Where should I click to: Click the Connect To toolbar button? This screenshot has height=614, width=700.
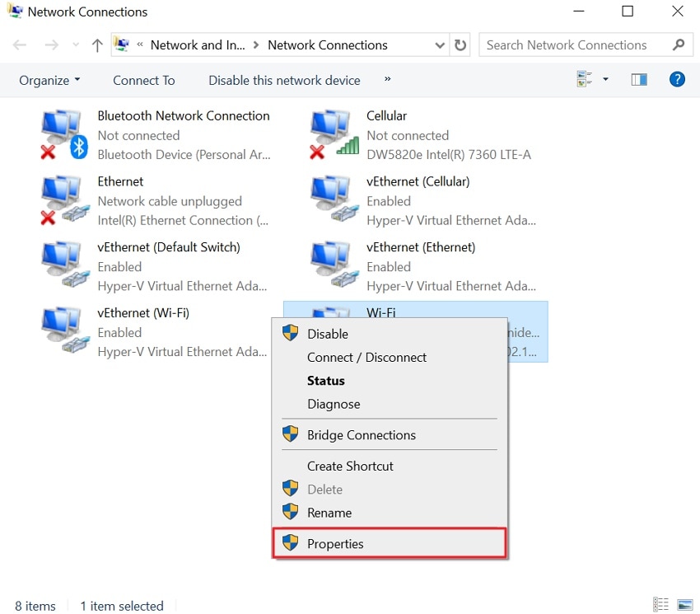coord(143,80)
